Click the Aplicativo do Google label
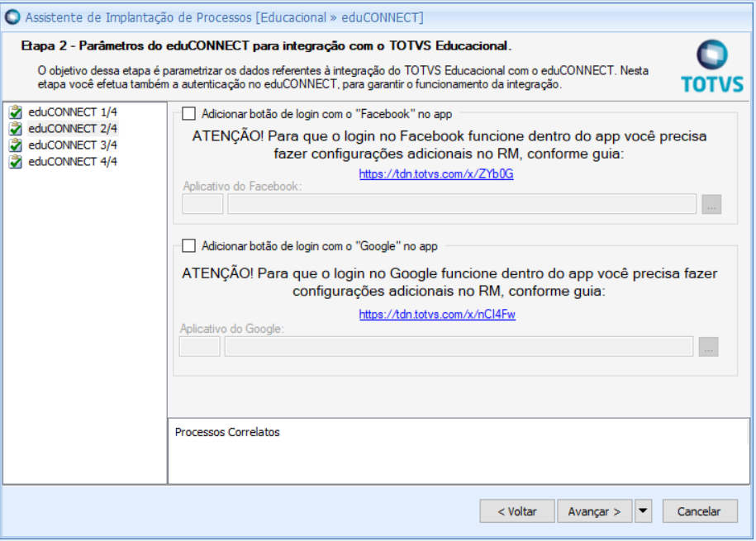This screenshot has width=756, height=541. pos(232,329)
